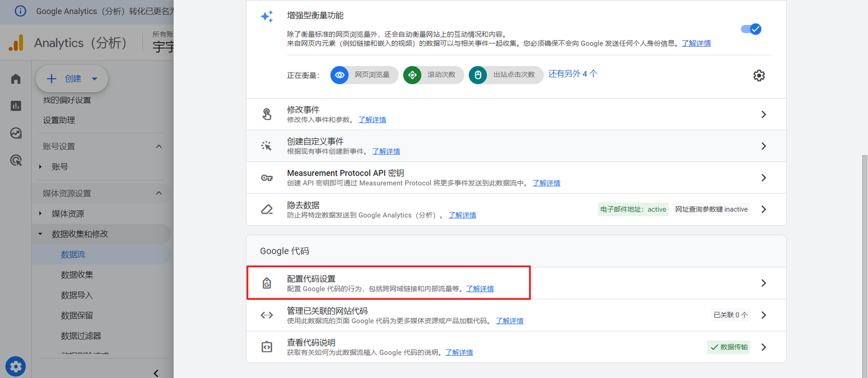Open 创建自定义事件 row chevron

(x=763, y=146)
